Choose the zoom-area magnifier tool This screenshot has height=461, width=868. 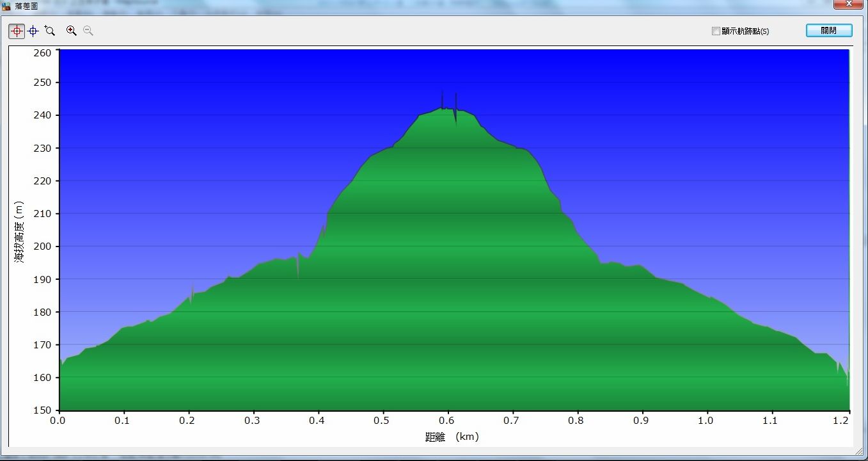point(50,31)
